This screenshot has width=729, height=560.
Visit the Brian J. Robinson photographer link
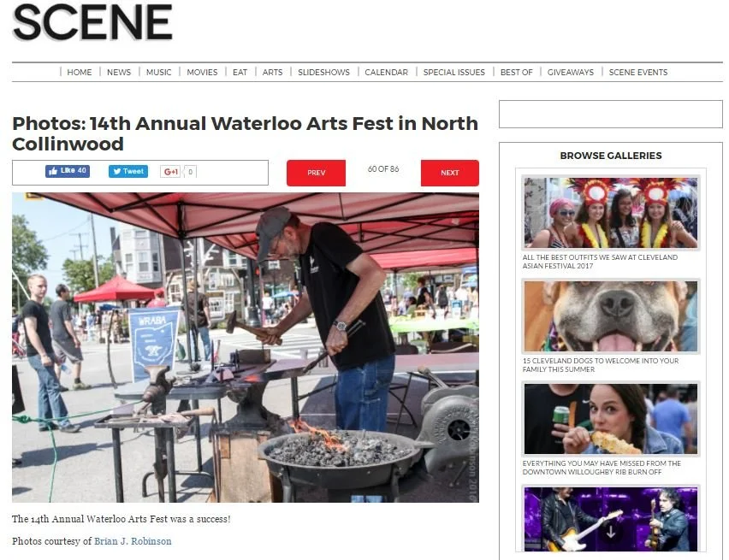[x=133, y=541]
